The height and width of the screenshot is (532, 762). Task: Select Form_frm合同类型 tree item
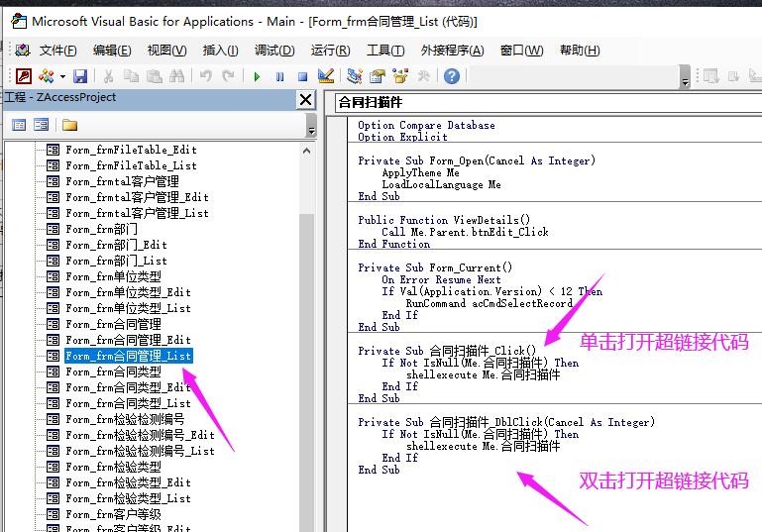[113, 372]
